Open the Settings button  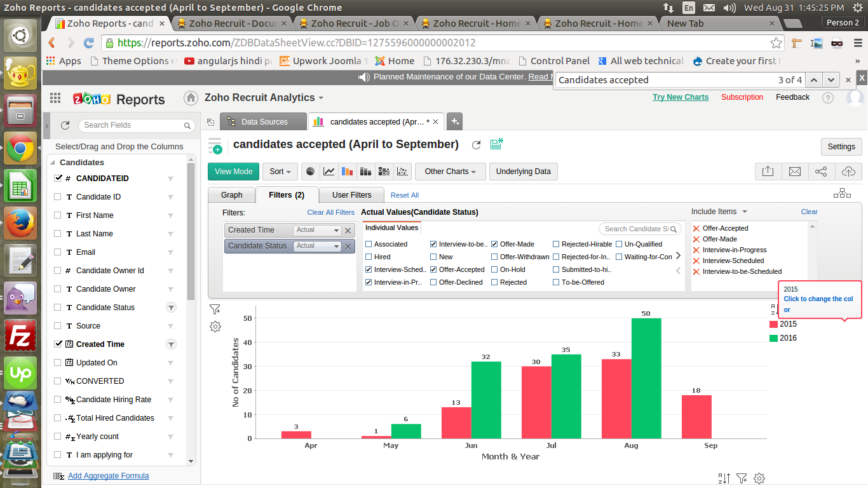(841, 147)
